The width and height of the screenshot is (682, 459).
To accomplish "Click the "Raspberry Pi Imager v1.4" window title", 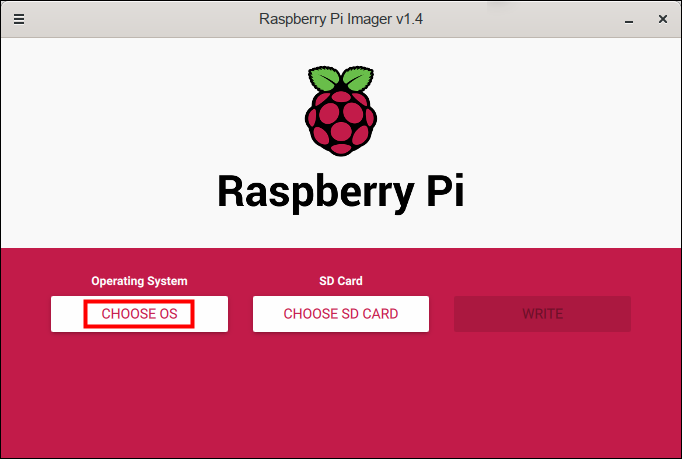I will (x=340, y=19).
